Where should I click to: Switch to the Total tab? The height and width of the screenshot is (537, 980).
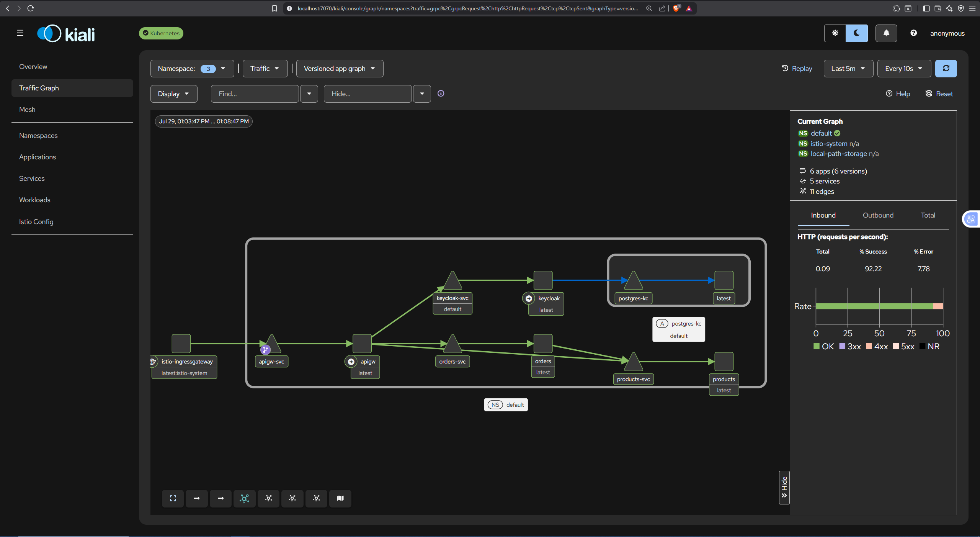pyautogui.click(x=928, y=215)
